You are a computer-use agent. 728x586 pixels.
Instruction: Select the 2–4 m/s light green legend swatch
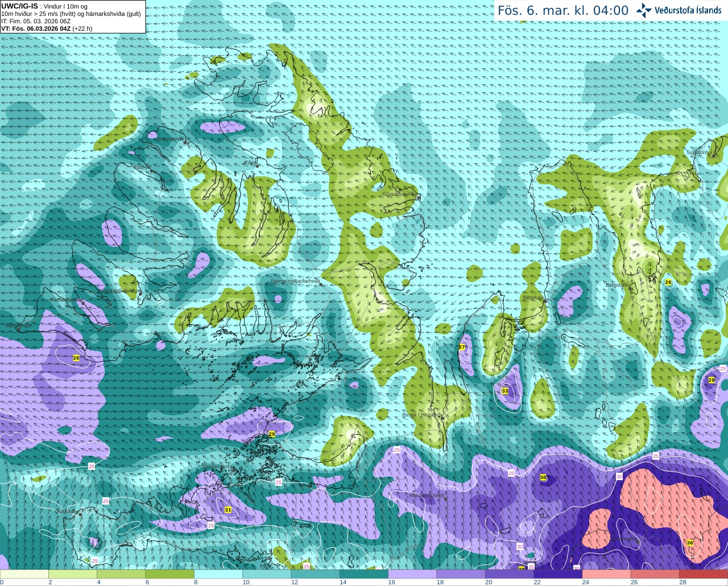(73, 574)
